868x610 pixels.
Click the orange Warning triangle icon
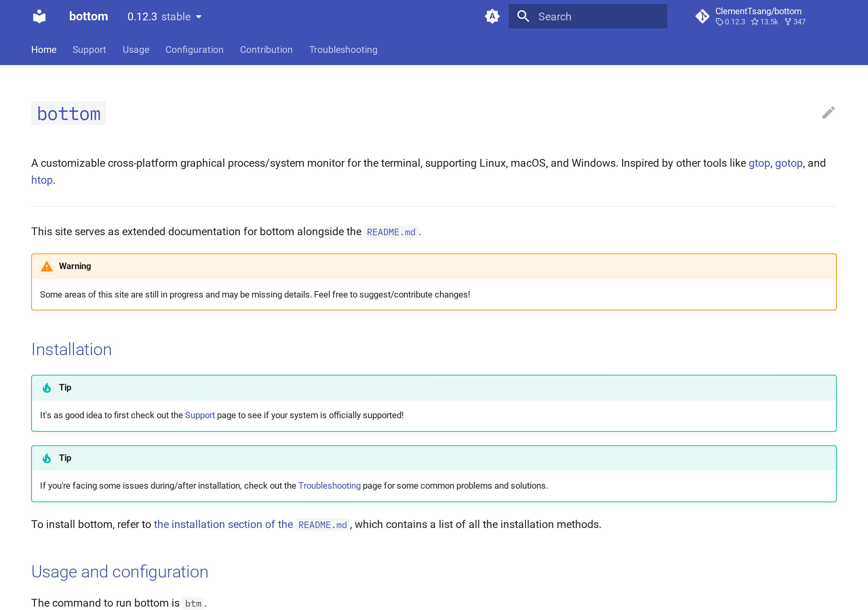click(x=46, y=266)
